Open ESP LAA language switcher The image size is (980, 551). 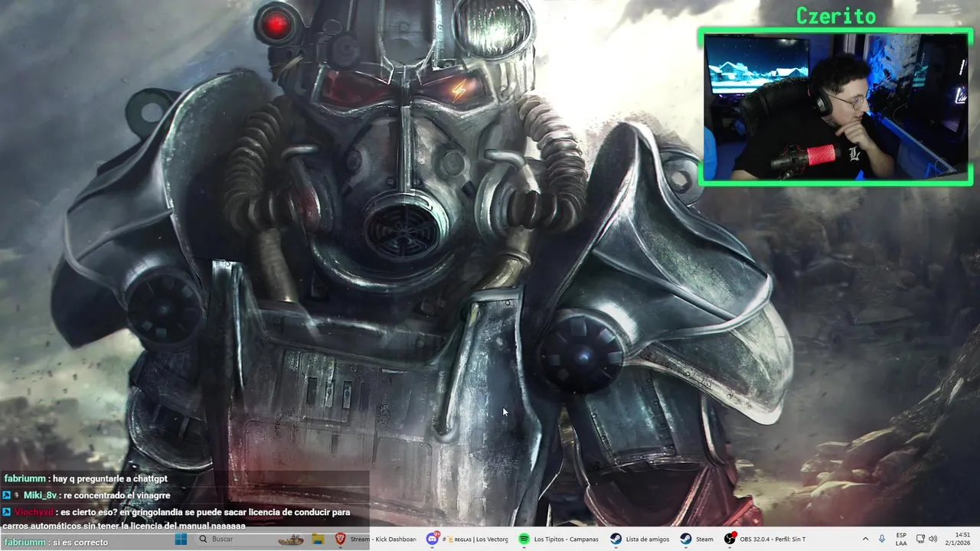point(901,539)
